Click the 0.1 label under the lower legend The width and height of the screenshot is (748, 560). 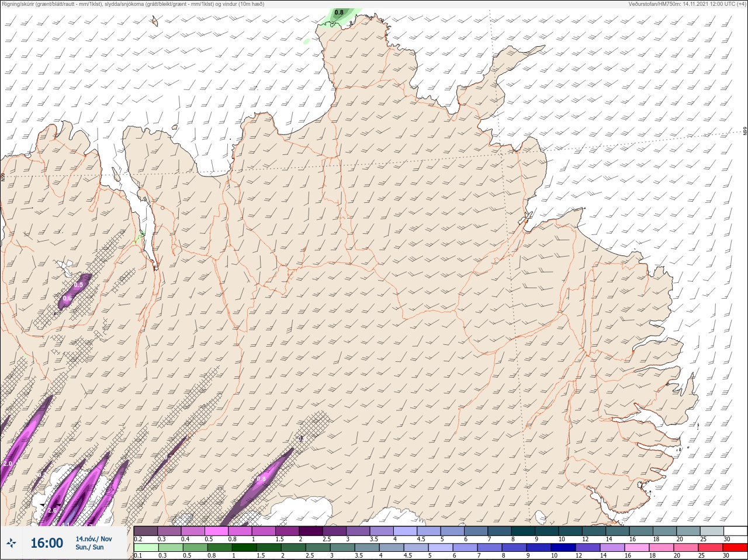click(x=138, y=556)
